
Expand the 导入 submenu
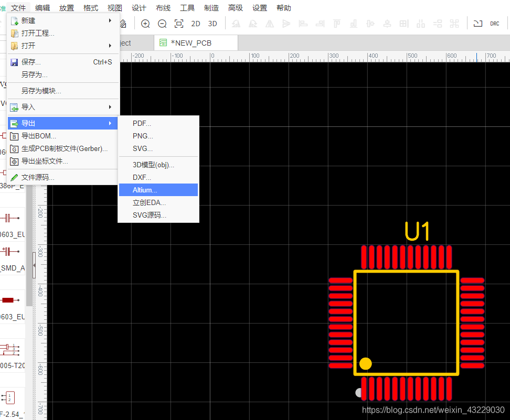coord(63,107)
